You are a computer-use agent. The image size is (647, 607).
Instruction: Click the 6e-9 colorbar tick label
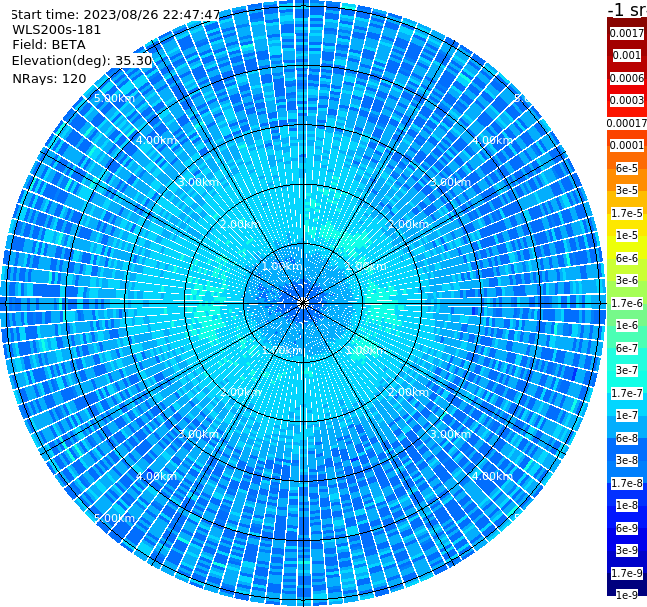[x=627, y=528]
